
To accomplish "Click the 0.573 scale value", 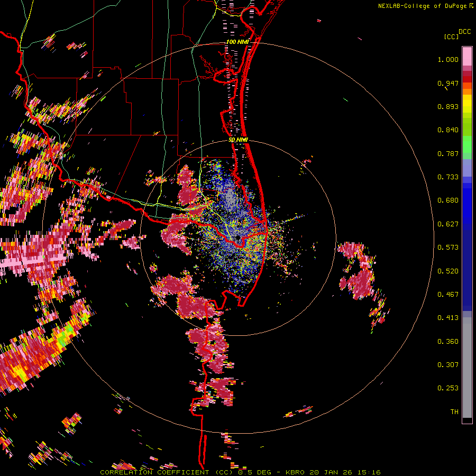I will click(448, 248).
